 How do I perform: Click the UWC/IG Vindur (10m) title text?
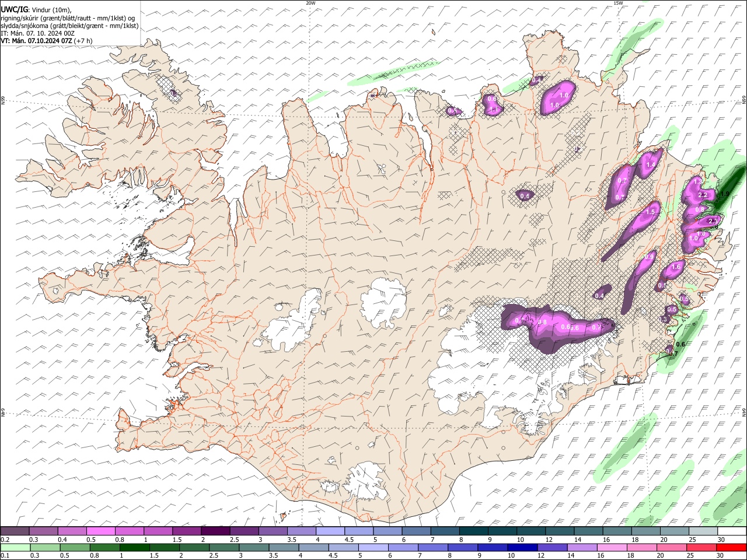(x=36, y=10)
